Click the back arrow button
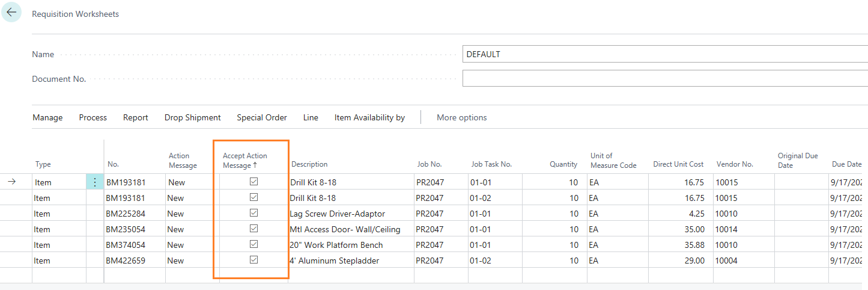 [x=11, y=13]
